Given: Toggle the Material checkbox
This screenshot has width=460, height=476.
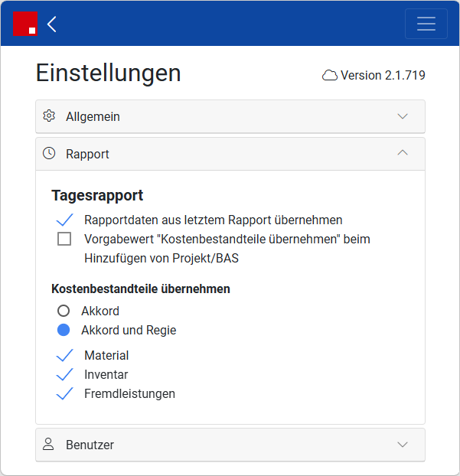Looking at the screenshot, I should point(64,355).
